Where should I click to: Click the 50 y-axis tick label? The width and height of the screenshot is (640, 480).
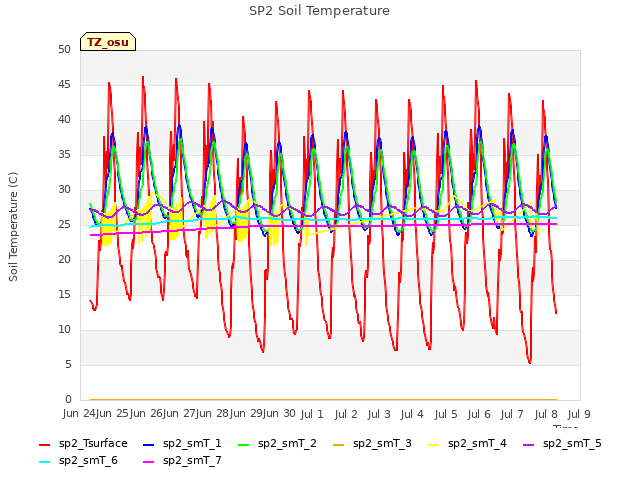click(x=64, y=50)
